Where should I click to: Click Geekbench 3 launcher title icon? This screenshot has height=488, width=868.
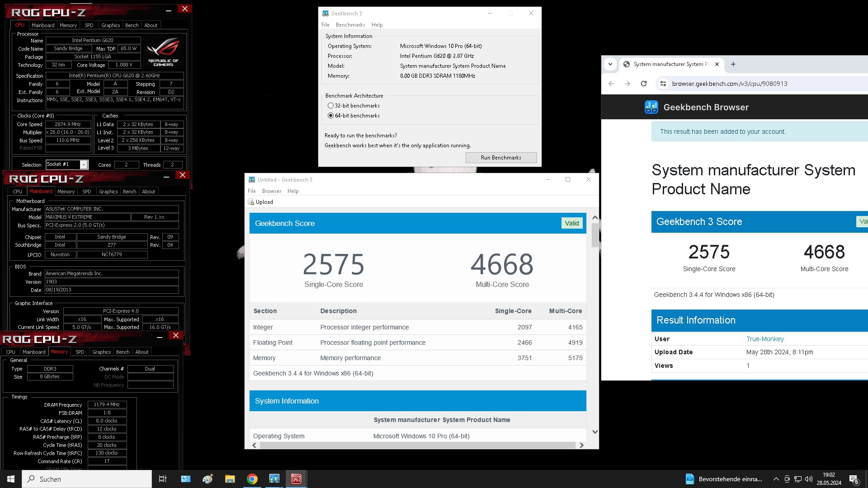[325, 14]
